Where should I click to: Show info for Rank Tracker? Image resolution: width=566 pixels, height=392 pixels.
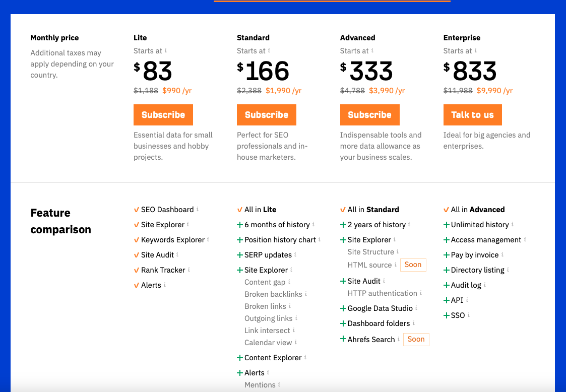point(189,270)
